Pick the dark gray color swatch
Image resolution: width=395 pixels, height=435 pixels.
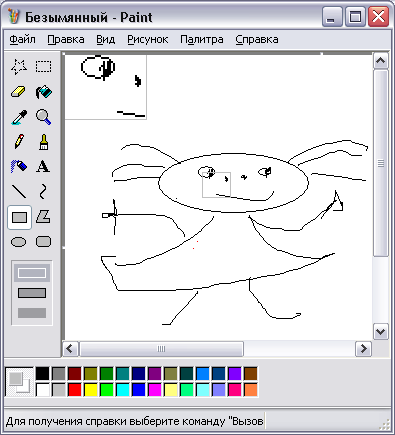pyautogui.click(x=58, y=374)
